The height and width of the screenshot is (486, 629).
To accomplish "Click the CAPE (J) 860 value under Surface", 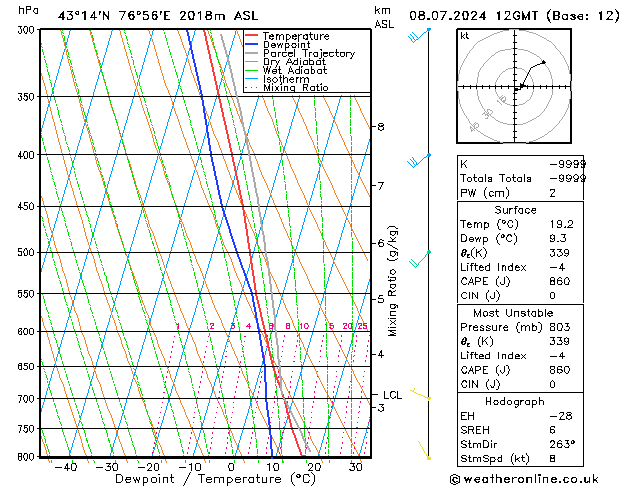I will 560,281.
